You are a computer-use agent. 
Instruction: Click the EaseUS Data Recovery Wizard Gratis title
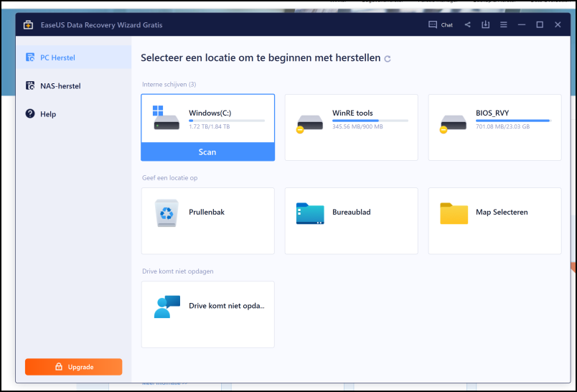click(102, 24)
